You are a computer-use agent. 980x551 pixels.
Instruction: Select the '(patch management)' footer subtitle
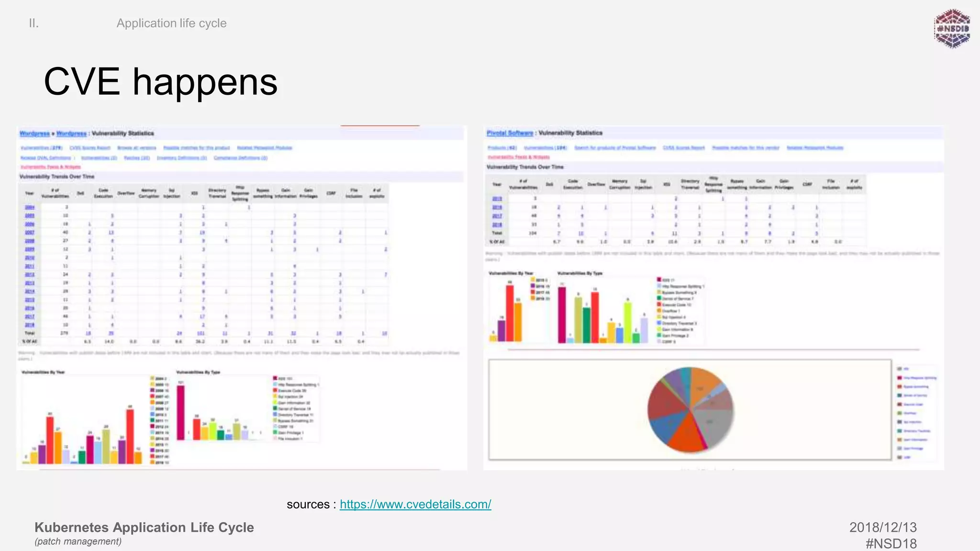coord(78,541)
